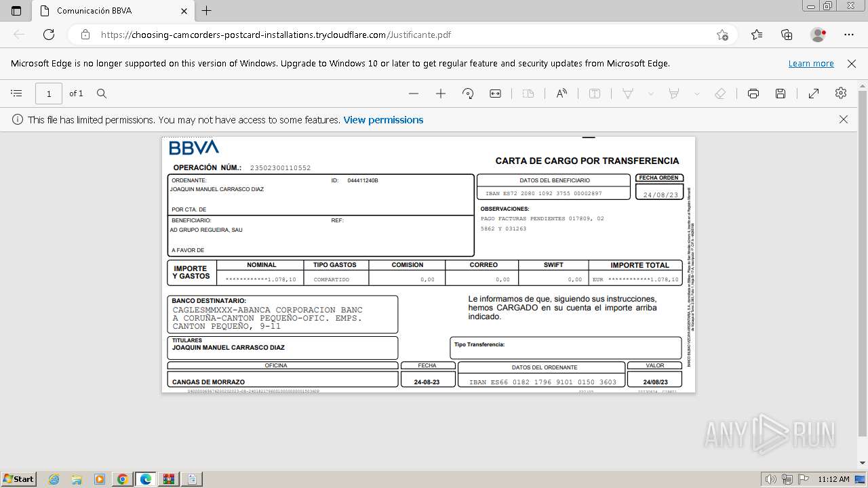Open the Collections panel

tap(787, 35)
